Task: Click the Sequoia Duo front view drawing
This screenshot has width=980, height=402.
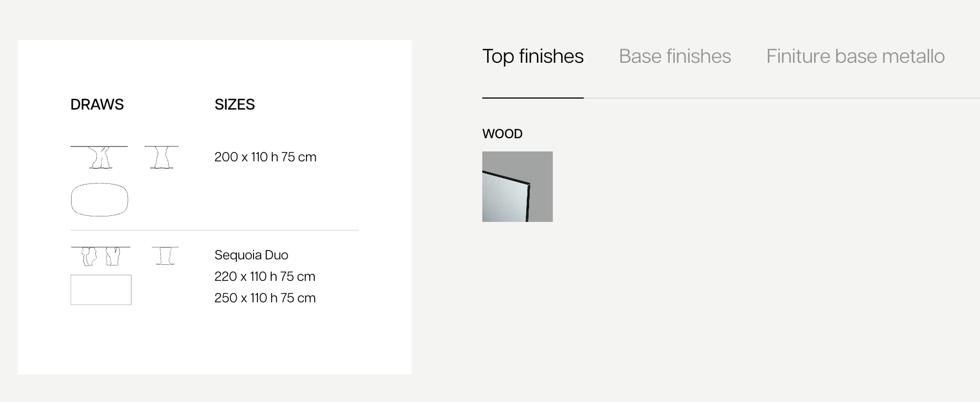Action: [100, 256]
